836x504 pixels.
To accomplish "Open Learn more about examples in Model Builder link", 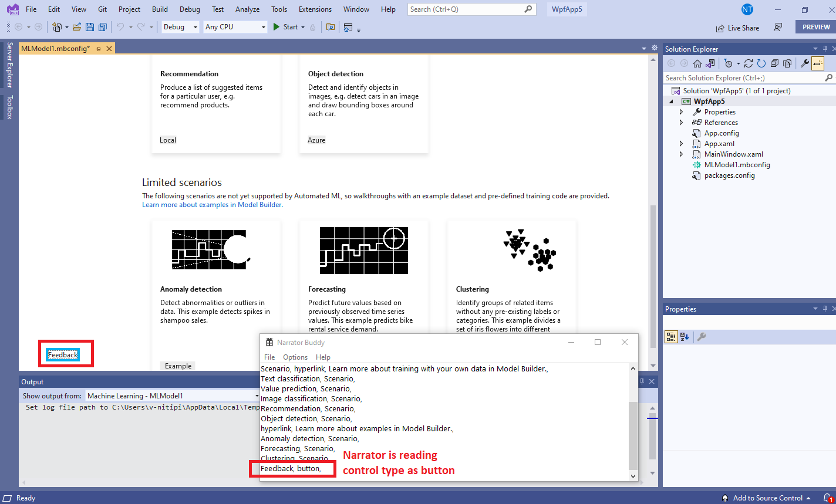I will point(213,204).
